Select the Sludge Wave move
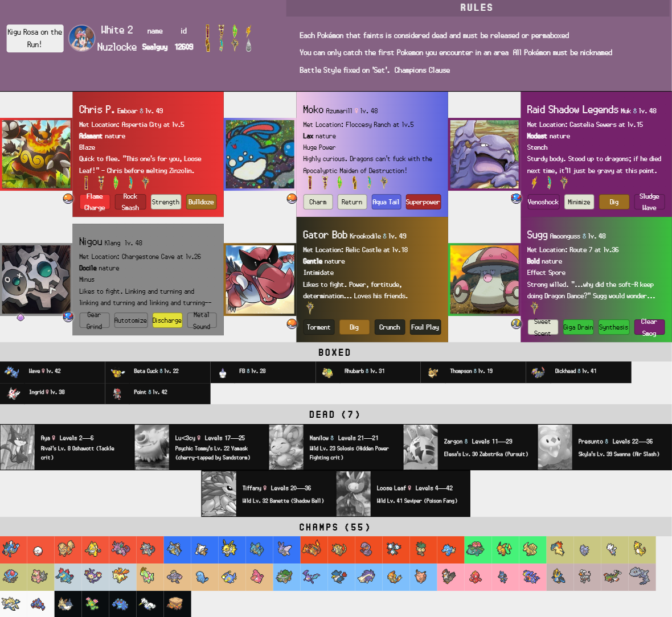 [x=649, y=202]
